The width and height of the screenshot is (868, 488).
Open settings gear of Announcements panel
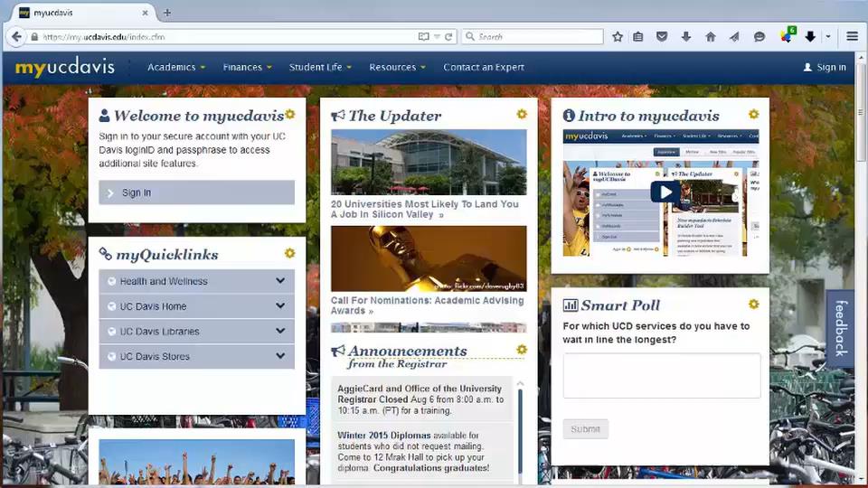pos(522,350)
